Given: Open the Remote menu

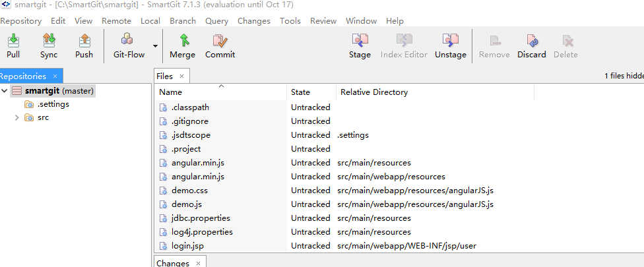Looking at the screenshot, I should [x=116, y=21].
